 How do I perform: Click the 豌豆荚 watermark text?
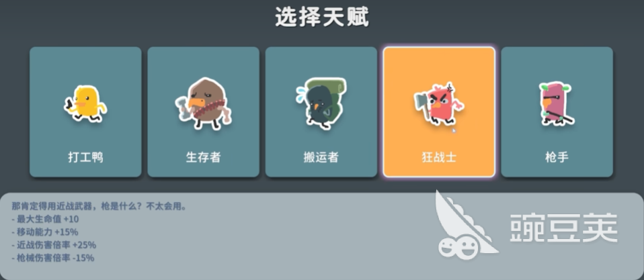pyautogui.click(x=564, y=228)
